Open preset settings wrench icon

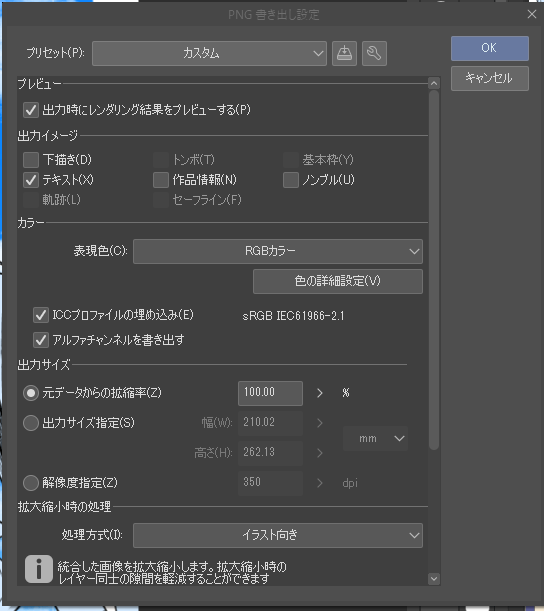coord(374,53)
